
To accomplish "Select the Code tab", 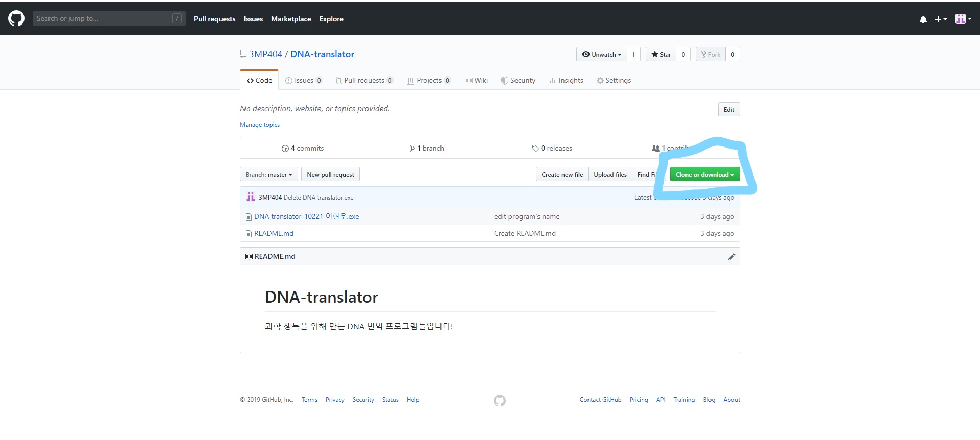I will pos(259,80).
